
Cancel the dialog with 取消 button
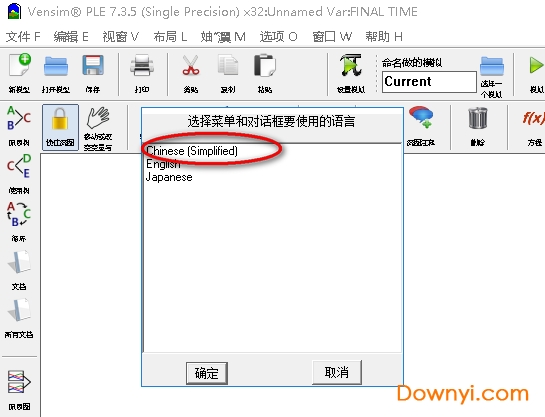[x=337, y=372]
